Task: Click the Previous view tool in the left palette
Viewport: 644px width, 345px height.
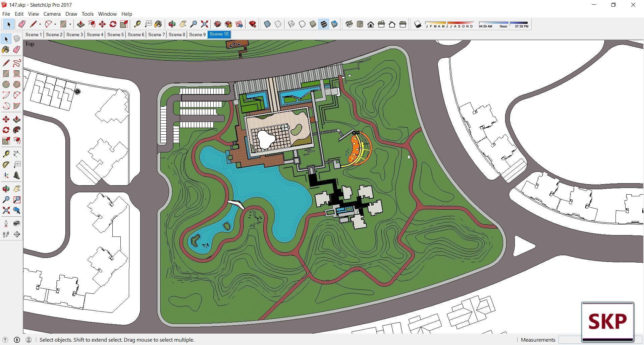Action: (17, 210)
